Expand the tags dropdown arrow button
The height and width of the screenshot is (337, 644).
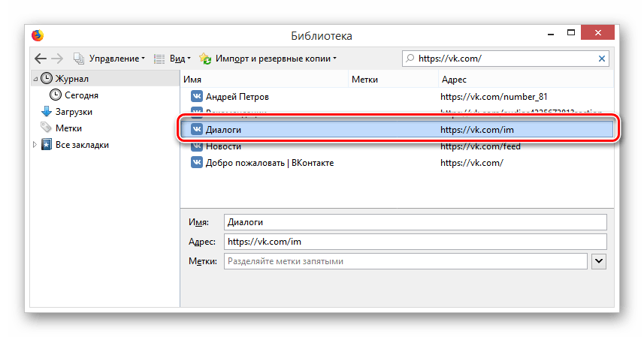[599, 260]
